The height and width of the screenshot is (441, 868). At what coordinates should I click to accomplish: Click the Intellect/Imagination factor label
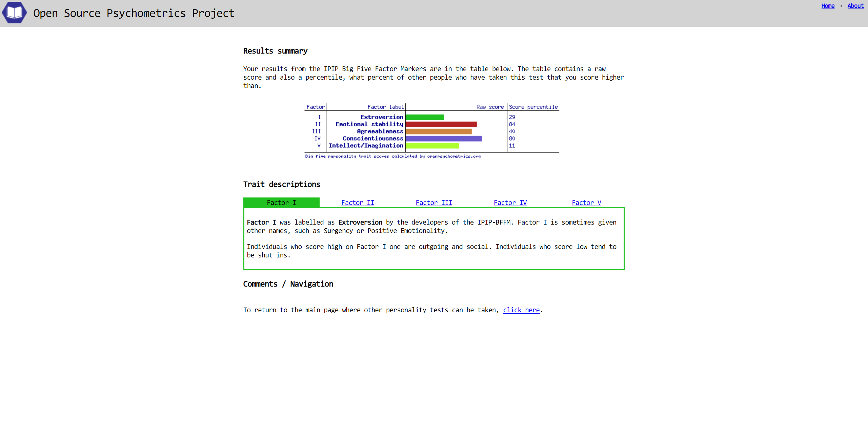[x=366, y=146]
